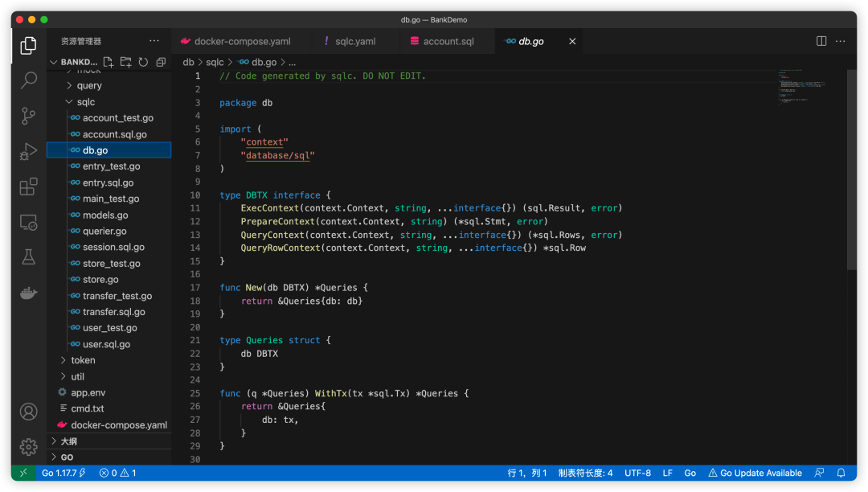
Task: Click line and column indicator 行 1, 列 1
Action: (527, 474)
